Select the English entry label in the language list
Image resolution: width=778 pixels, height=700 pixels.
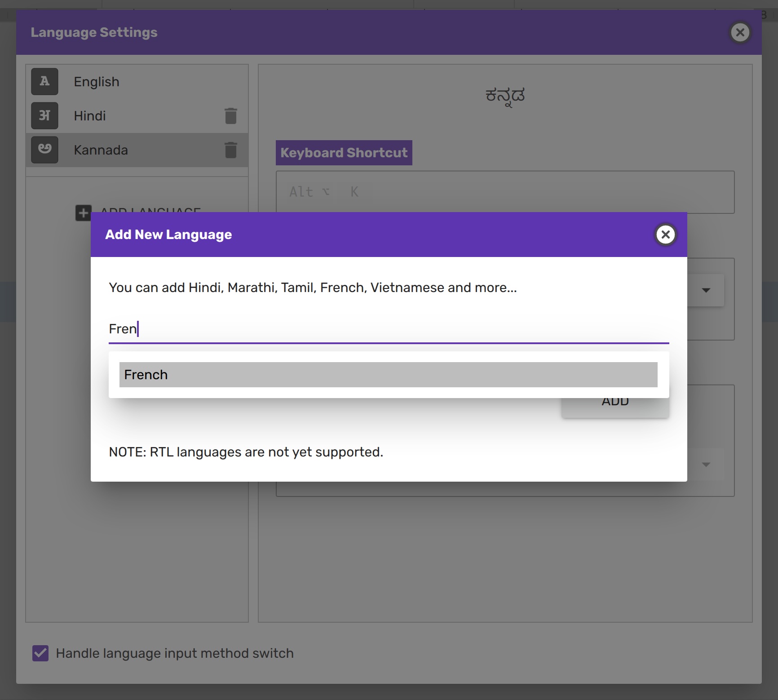point(97,82)
